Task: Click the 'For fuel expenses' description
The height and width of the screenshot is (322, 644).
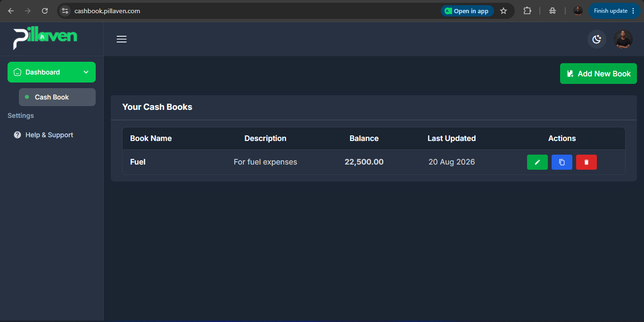Action: pos(265,162)
